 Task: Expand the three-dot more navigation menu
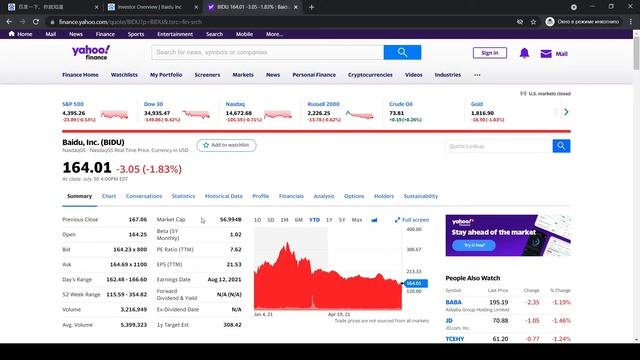tap(477, 75)
